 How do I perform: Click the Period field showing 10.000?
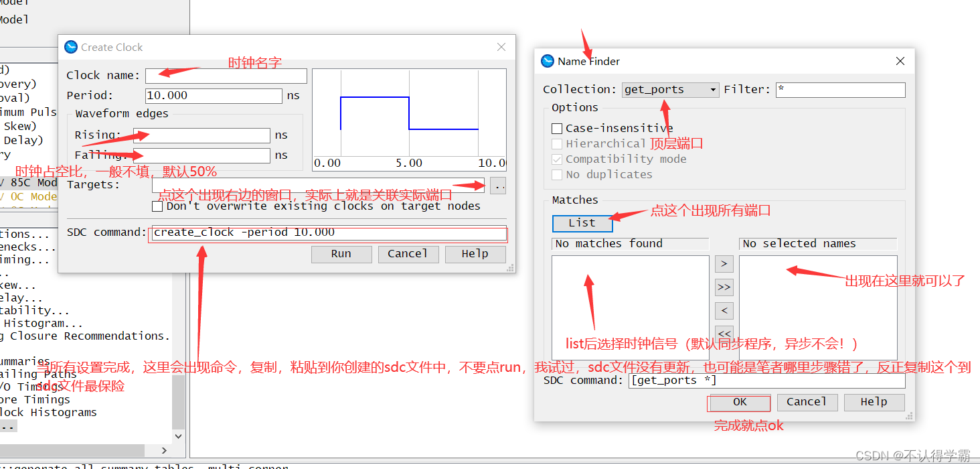[x=214, y=96]
